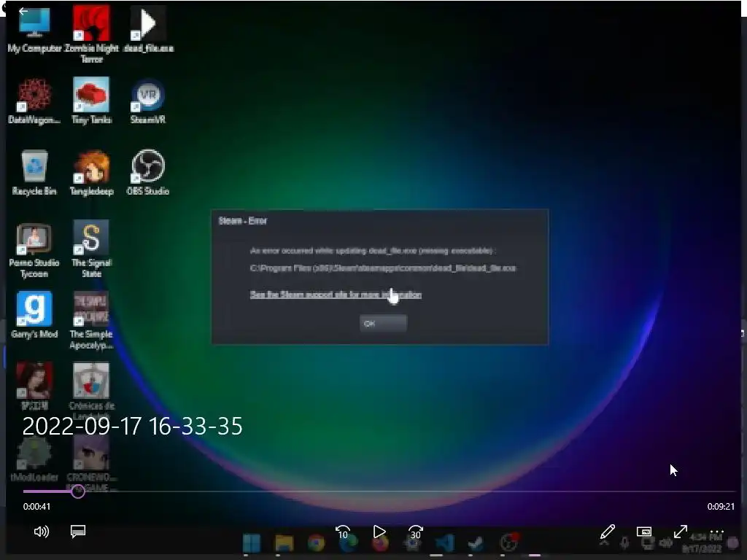Image resolution: width=747 pixels, height=560 pixels.
Task: Open Steam in the video's taskbar
Action: click(476, 543)
